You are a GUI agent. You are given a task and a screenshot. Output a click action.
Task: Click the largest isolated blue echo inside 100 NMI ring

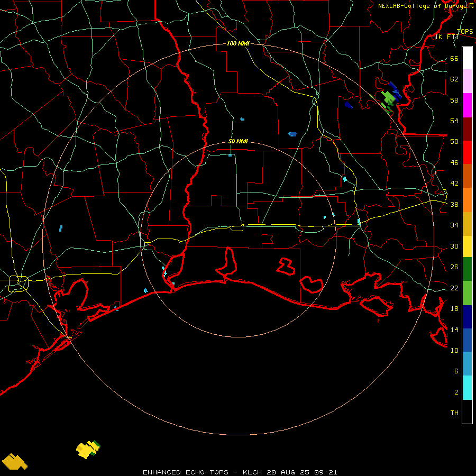(x=292, y=134)
